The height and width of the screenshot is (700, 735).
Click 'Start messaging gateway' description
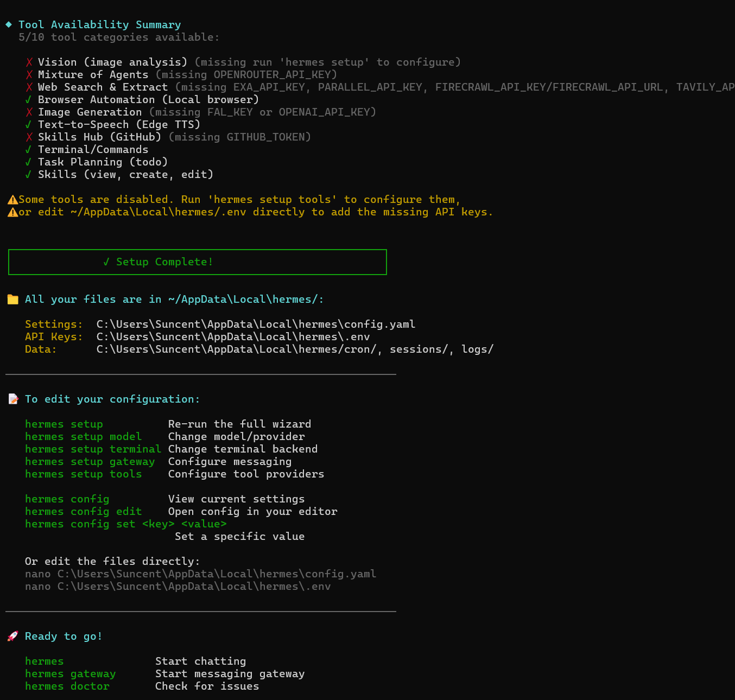230,674
